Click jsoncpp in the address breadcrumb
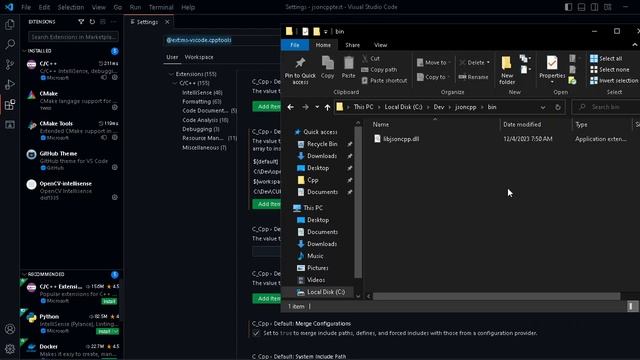Viewport: 640px width, 360px height. (x=466, y=107)
